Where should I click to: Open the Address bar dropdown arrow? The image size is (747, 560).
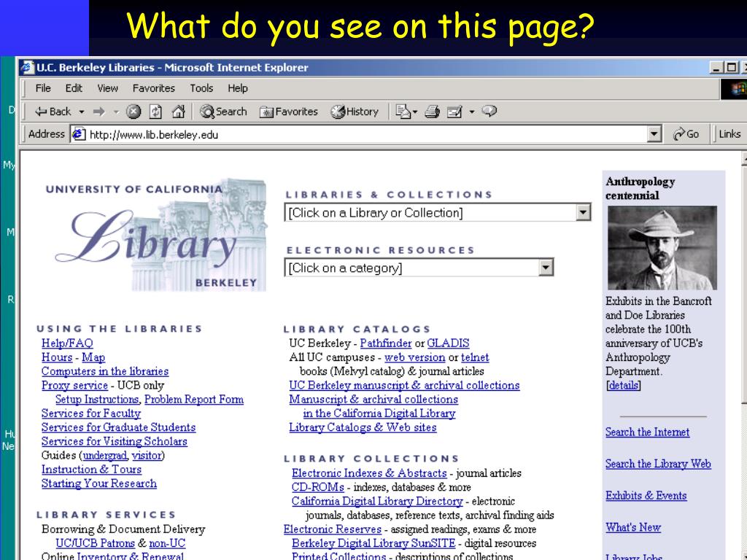pos(654,134)
